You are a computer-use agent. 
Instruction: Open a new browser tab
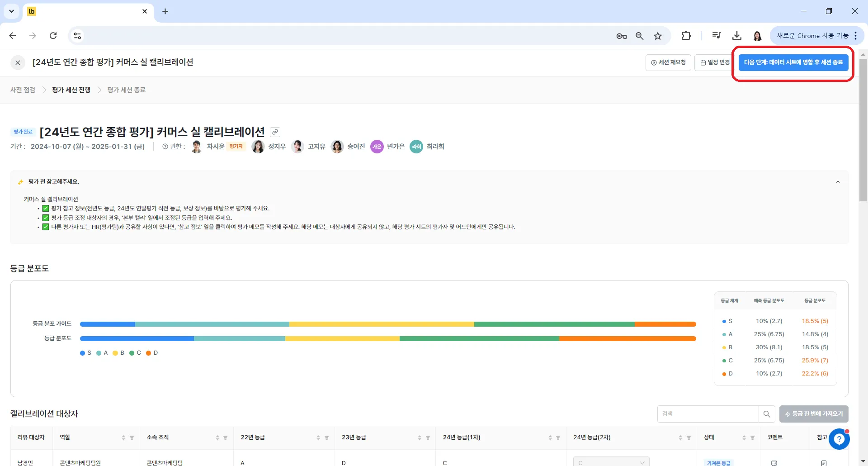coord(165,11)
